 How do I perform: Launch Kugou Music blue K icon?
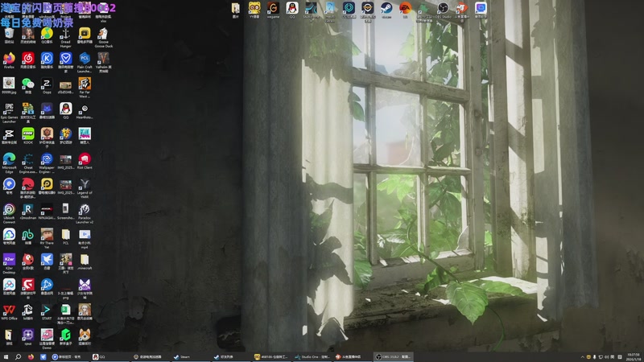coord(47,60)
